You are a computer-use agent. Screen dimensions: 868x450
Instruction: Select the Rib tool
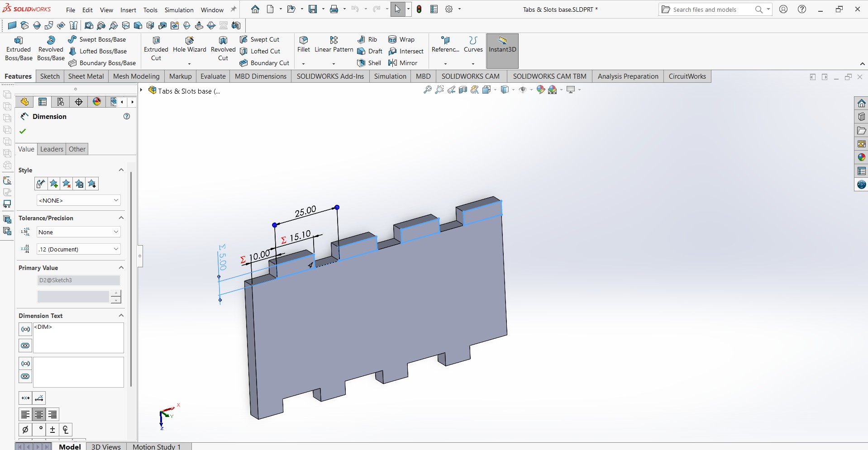tap(367, 39)
